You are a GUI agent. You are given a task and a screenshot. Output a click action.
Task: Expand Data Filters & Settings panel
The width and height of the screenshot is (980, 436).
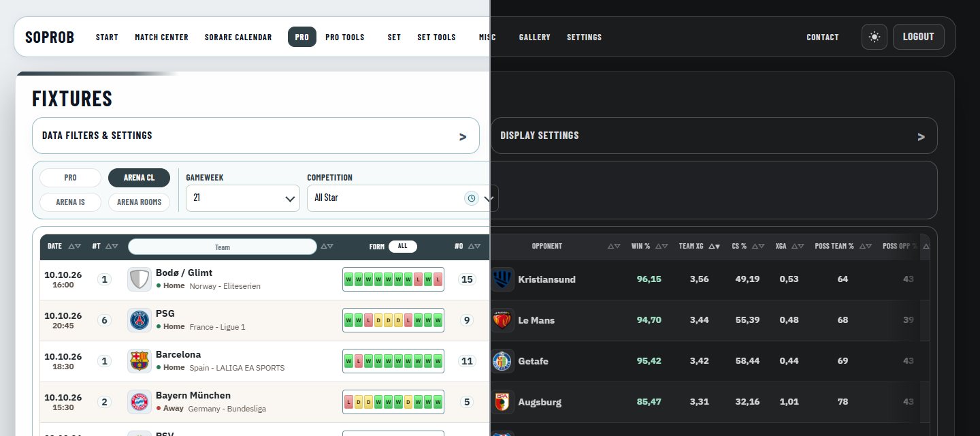coord(256,136)
